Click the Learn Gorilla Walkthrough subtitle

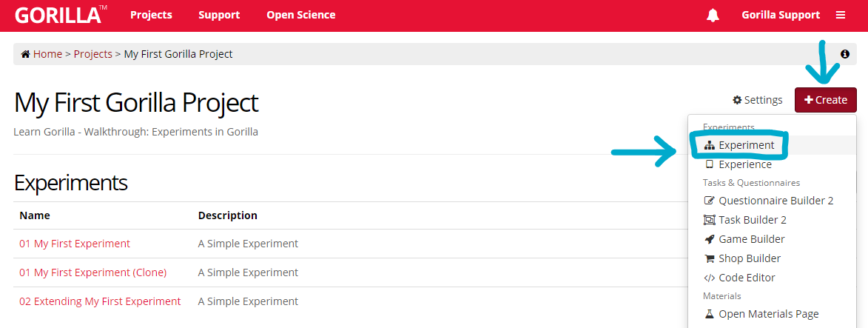[x=135, y=133]
